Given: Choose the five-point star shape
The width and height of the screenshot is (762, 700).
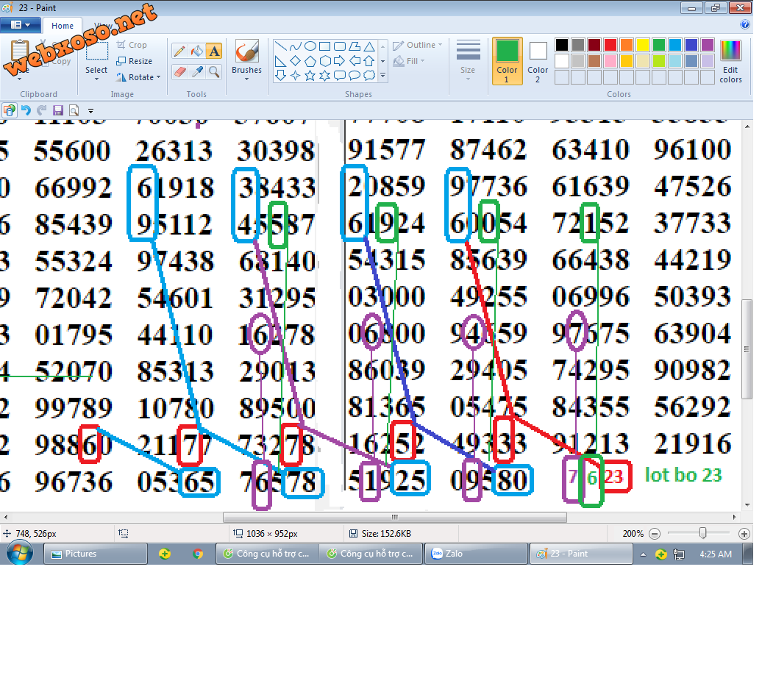Looking at the screenshot, I should (310, 75).
